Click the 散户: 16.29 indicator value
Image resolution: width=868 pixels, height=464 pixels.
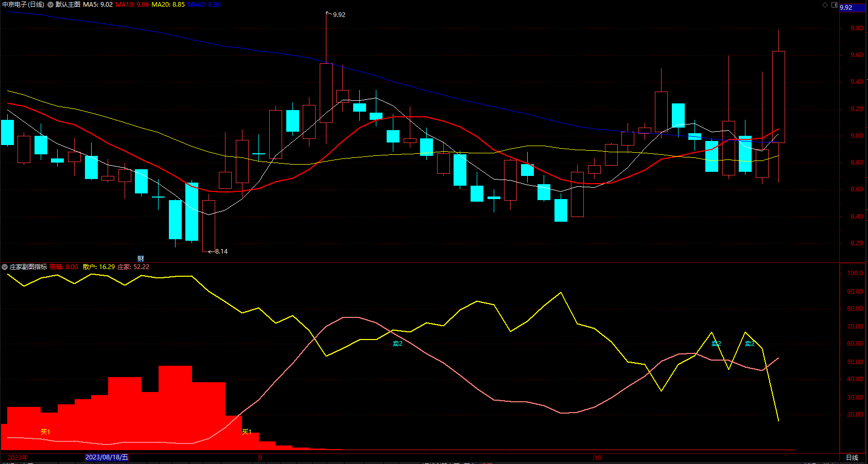click(x=99, y=267)
